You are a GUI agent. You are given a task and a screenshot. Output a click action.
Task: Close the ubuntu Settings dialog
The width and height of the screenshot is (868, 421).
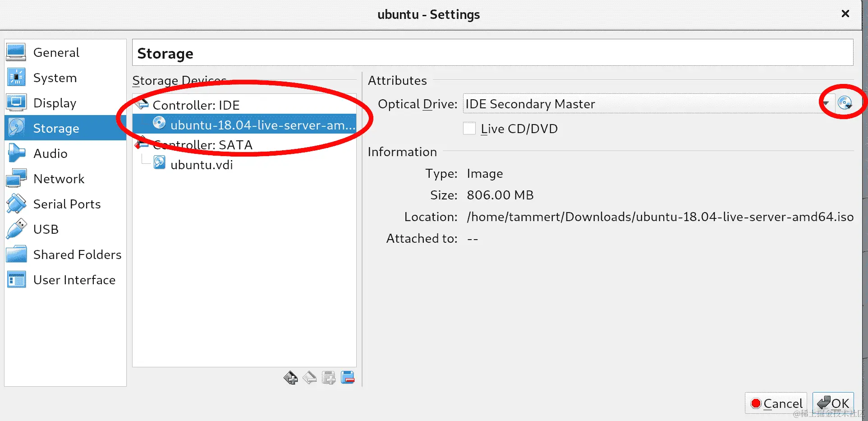pyautogui.click(x=845, y=14)
